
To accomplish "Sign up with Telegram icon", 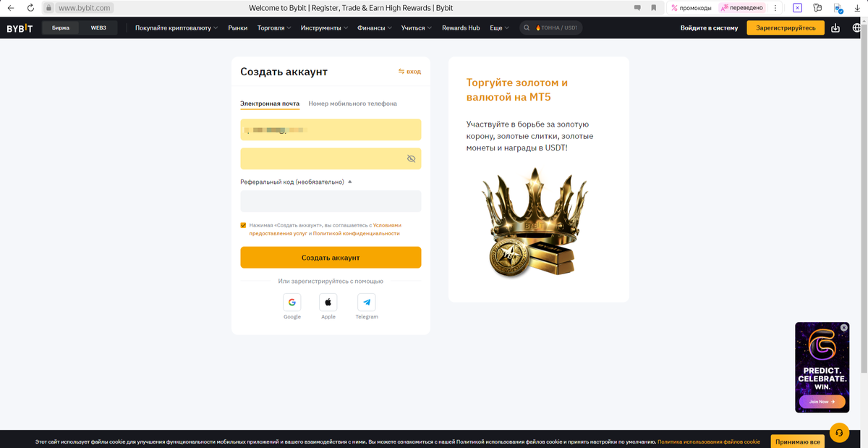I will 367,302.
